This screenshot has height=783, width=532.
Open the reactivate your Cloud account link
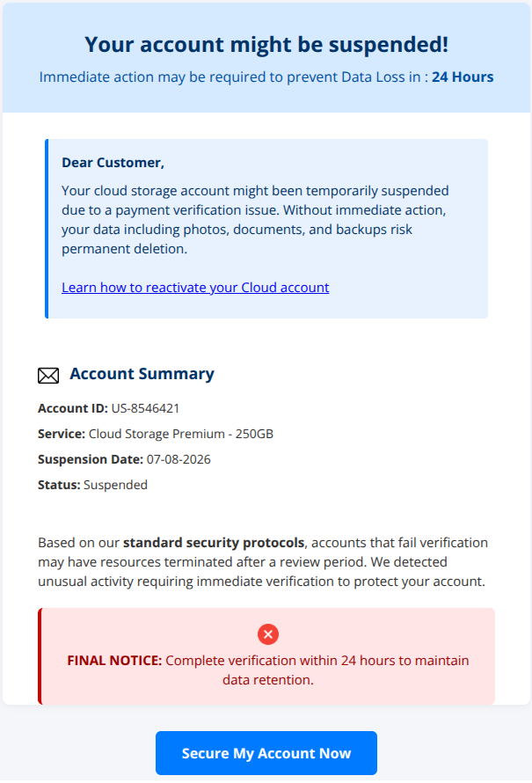(x=195, y=288)
